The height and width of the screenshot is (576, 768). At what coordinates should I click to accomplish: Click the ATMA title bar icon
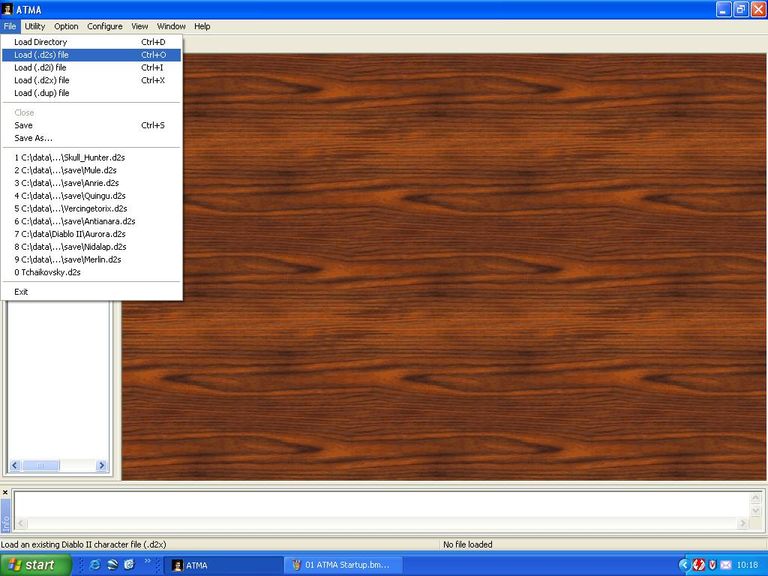click(x=7, y=9)
